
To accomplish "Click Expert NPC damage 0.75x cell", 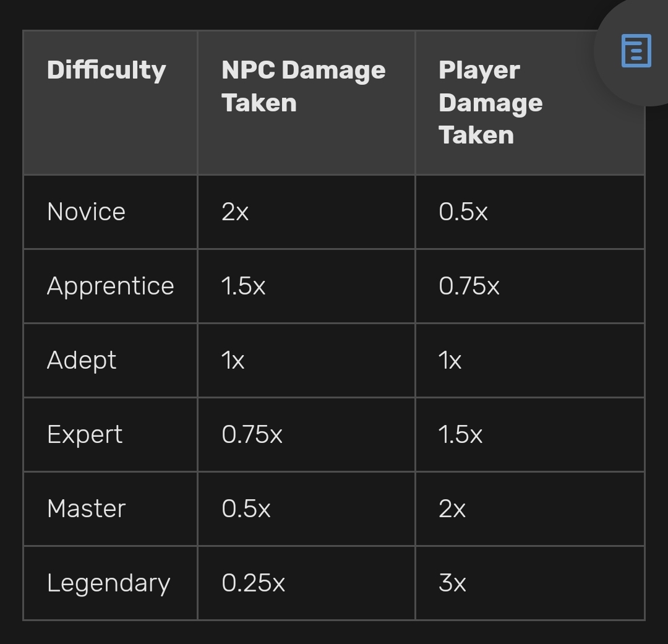I will (x=306, y=434).
